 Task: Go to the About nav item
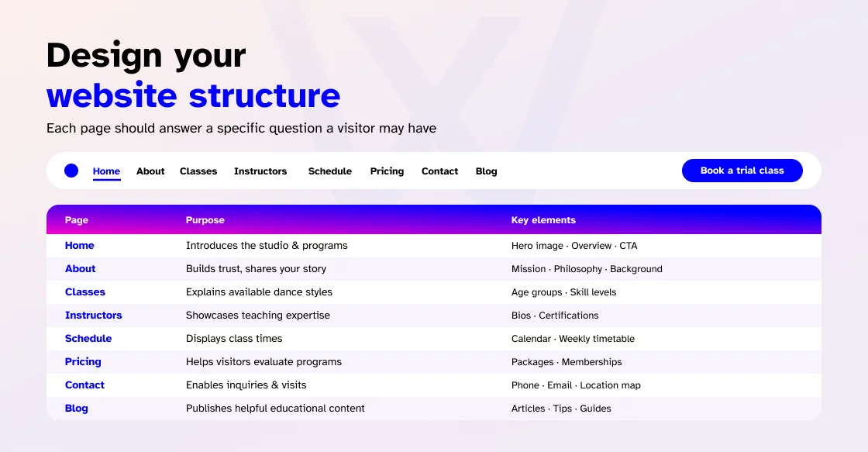pos(150,171)
